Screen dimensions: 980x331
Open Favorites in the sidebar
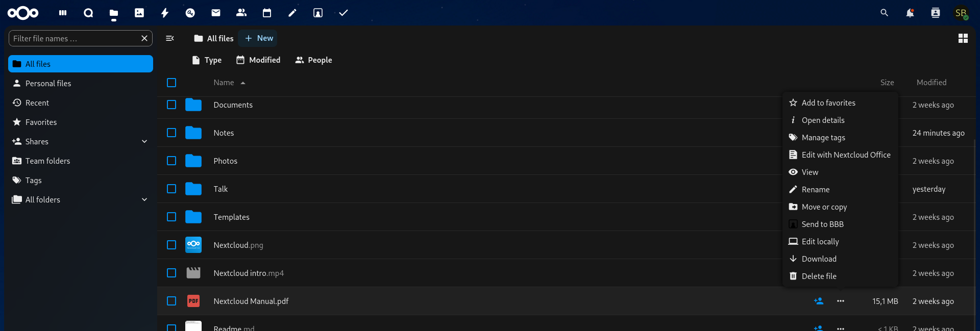pyautogui.click(x=41, y=122)
